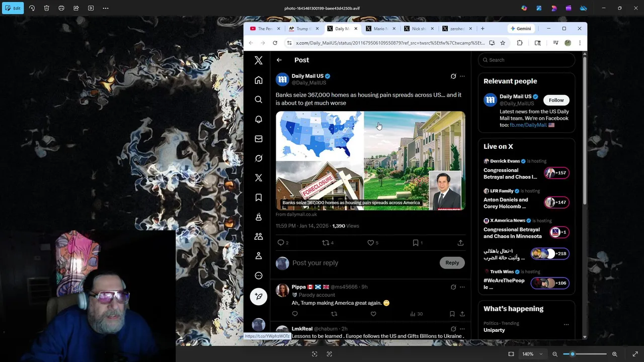Open Grok icon in the X sidebar
The height and width of the screenshot is (362, 644).
coord(259,158)
